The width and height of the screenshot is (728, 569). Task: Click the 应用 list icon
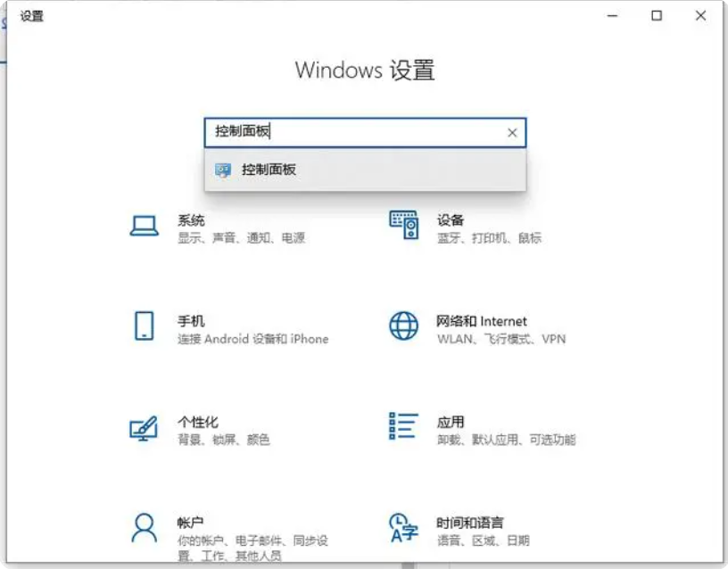pyautogui.click(x=403, y=426)
